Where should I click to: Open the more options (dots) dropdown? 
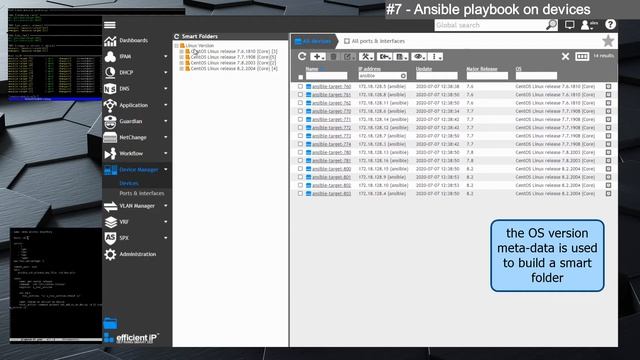tap(436, 56)
